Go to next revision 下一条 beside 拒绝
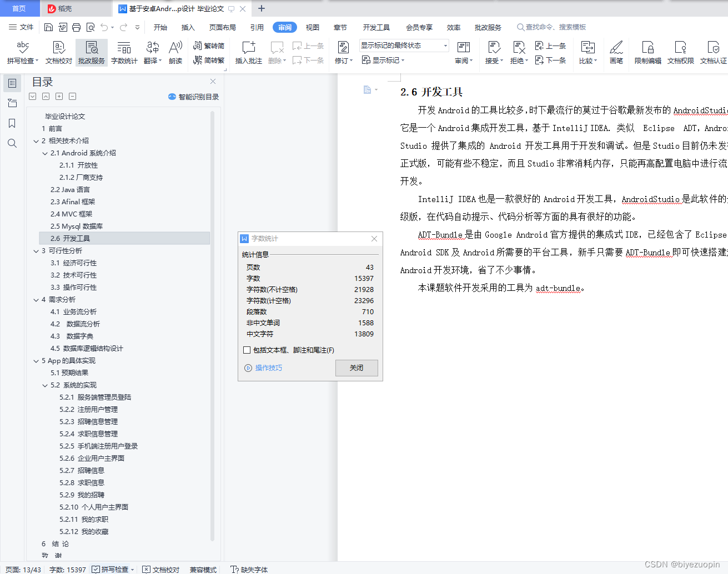Image resolution: width=728 pixels, height=574 pixels. [550, 60]
